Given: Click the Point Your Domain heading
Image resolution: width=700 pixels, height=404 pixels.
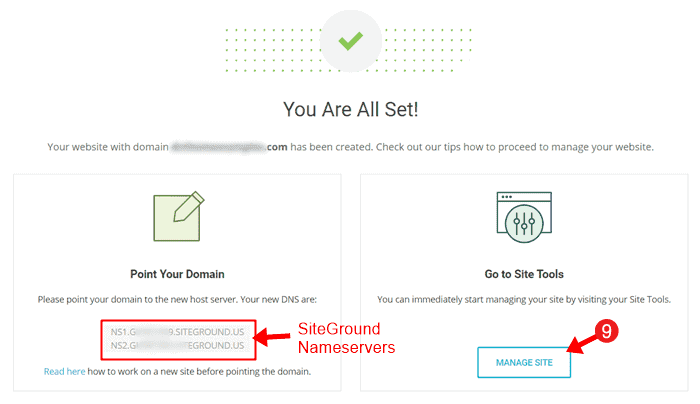Looking at the screenshot, I should point(177,274).
